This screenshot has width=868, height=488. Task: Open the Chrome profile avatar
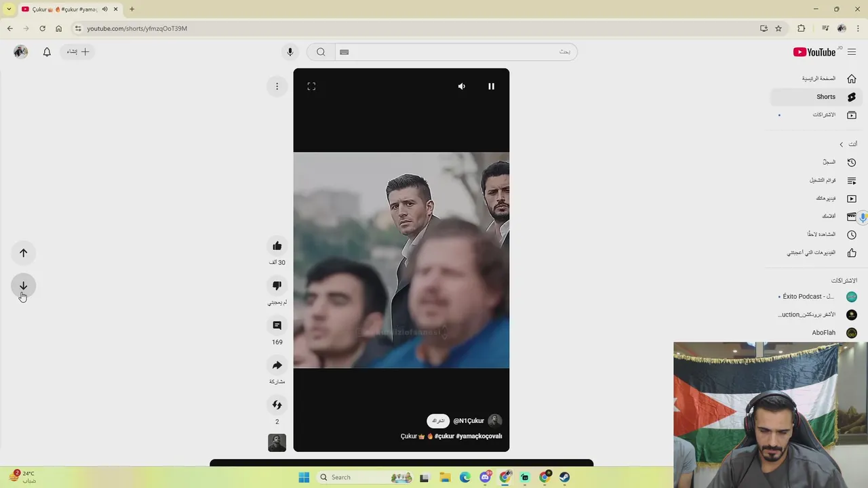pos(842,28)
